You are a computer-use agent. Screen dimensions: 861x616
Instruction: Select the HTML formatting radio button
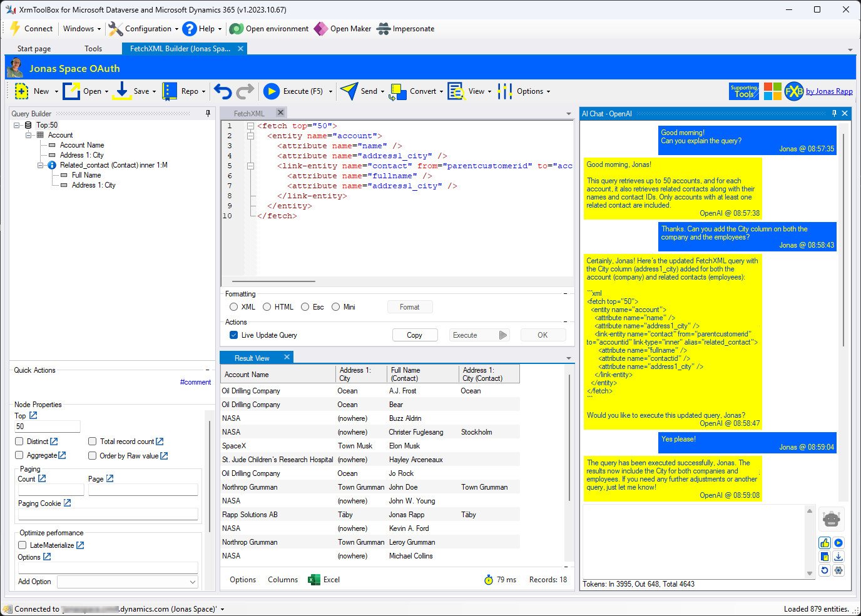pyautogui.click(x=267, y=307)
